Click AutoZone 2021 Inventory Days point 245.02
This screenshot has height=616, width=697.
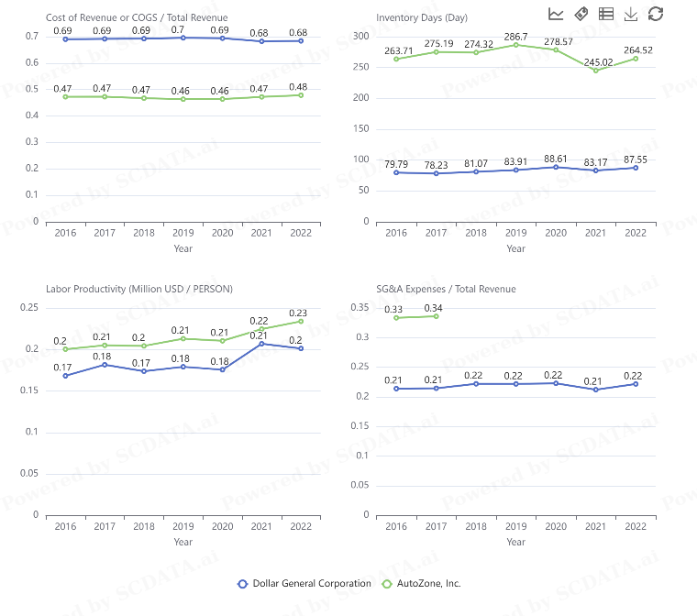596,71
